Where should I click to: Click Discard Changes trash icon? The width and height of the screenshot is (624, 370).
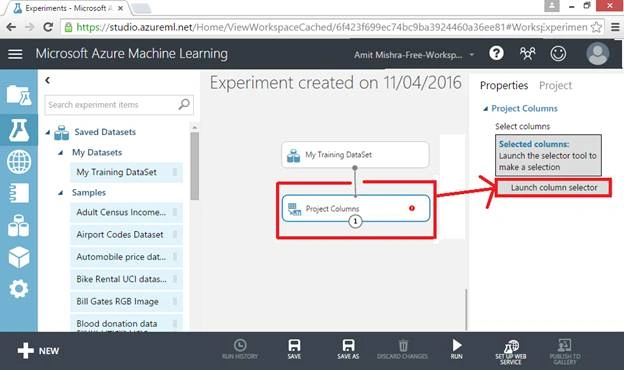pos(402,349)
